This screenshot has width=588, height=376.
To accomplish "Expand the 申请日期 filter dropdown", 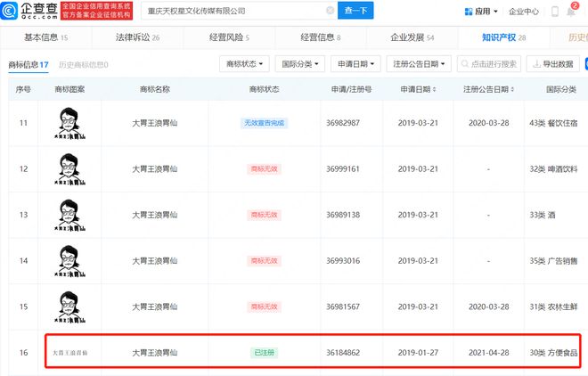I will 355,64.
